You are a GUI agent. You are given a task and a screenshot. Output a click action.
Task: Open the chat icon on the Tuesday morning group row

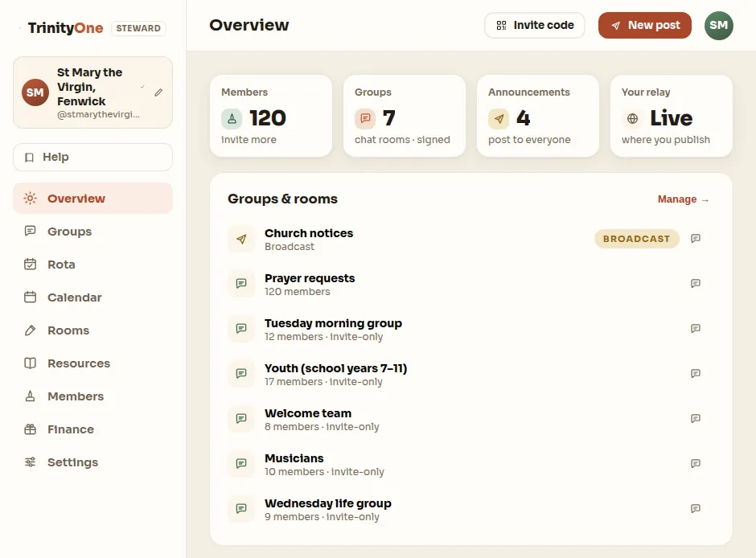(x=695, y=329)
